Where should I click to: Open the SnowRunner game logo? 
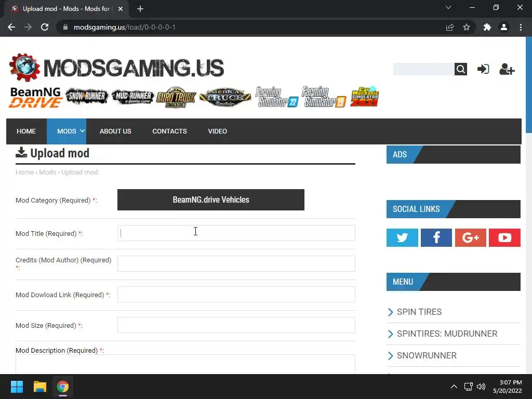[x=87, y=96]
